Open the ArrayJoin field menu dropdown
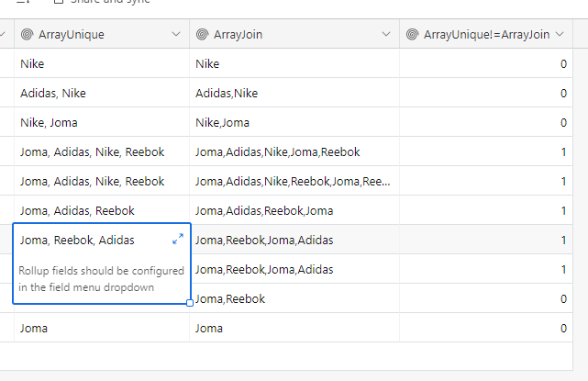The image size is (588, 381). click(386, 34)
